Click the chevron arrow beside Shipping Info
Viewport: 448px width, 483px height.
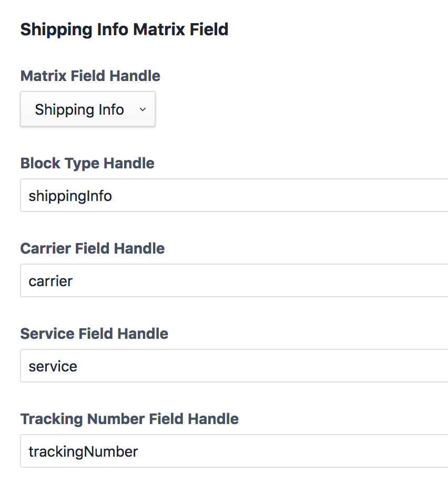click(x=142, y=109)
